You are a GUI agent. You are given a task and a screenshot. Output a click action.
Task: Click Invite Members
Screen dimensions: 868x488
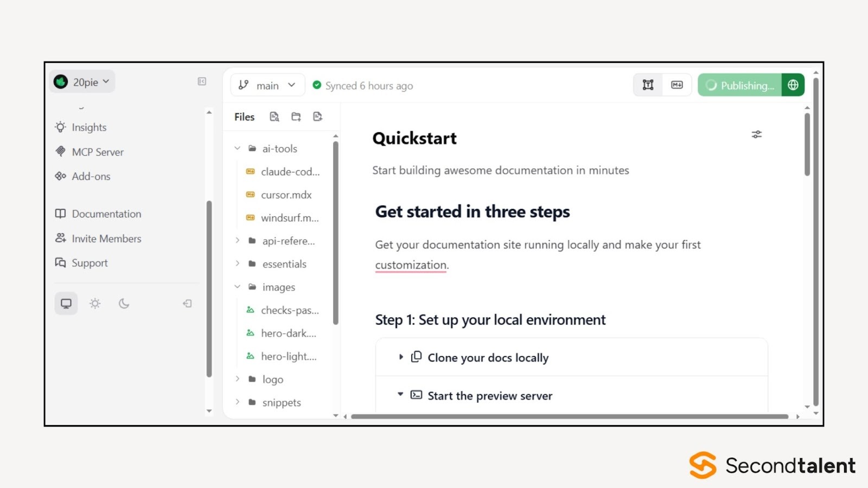pos(106,239)
